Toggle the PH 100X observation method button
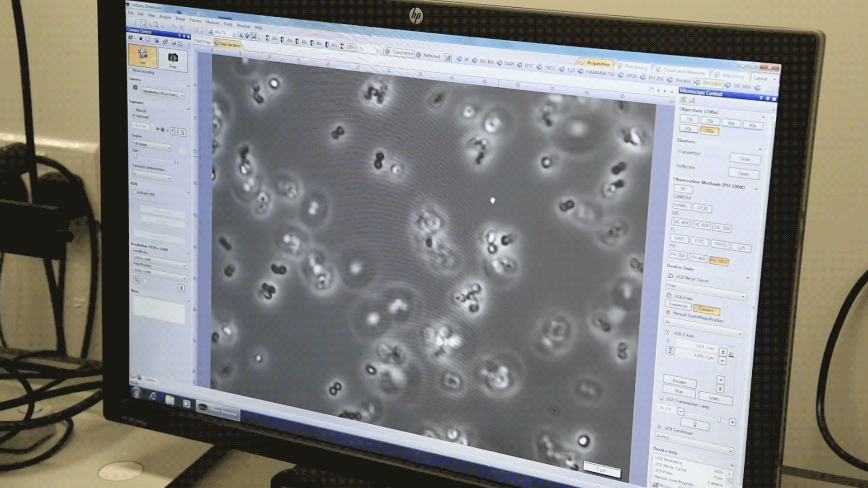868x488 pixels. (x=718, y=261)
